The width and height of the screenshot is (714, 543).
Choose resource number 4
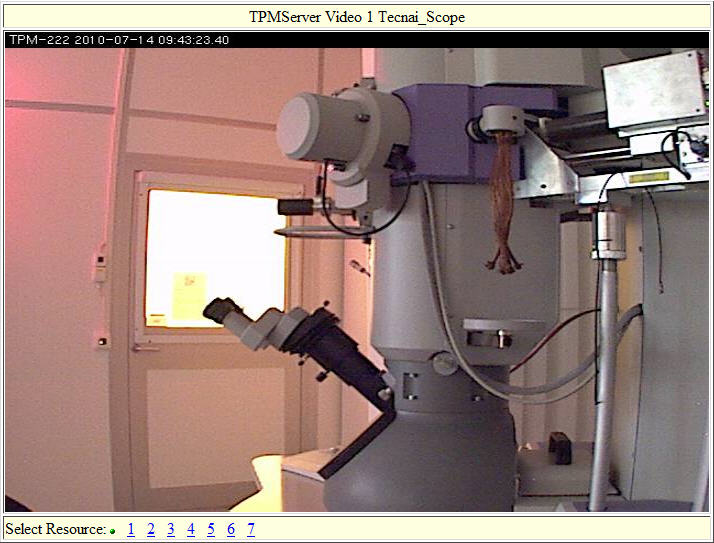191,530
